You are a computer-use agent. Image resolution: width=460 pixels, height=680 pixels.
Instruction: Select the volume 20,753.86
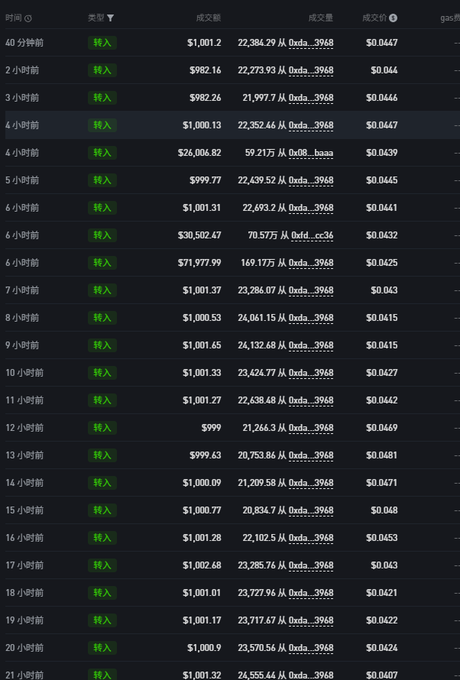click(257, 455)
